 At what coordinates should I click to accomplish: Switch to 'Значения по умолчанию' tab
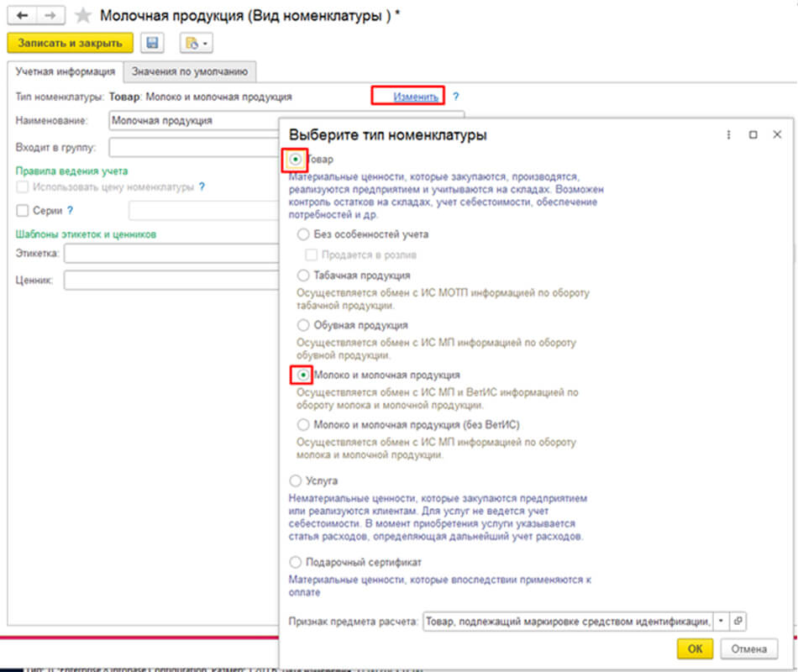(190, 71)
